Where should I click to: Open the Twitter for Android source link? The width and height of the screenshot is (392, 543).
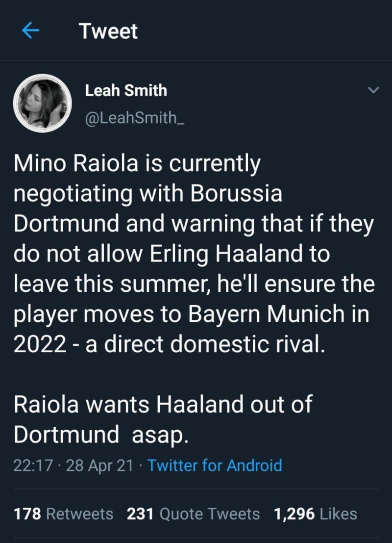215,465
